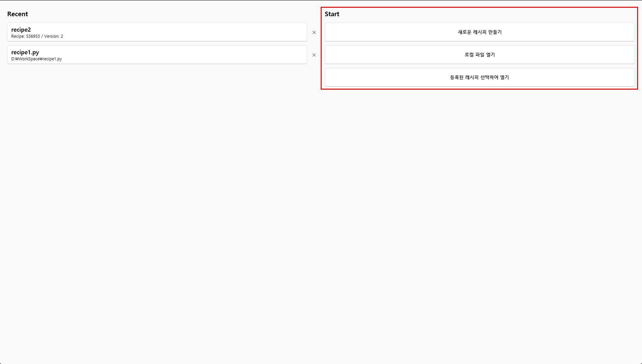
Task: Open the recipe2 recent entry
Action: (157, 32)
